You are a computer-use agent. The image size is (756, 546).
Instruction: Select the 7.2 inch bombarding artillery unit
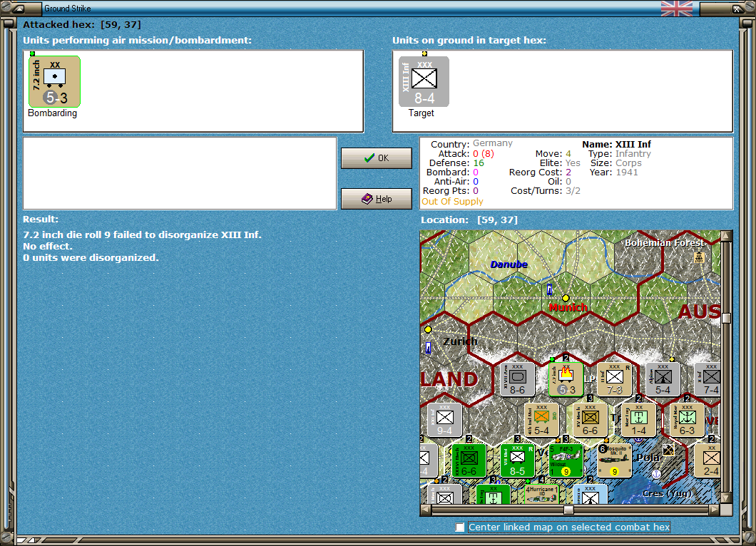pos(54,81)
